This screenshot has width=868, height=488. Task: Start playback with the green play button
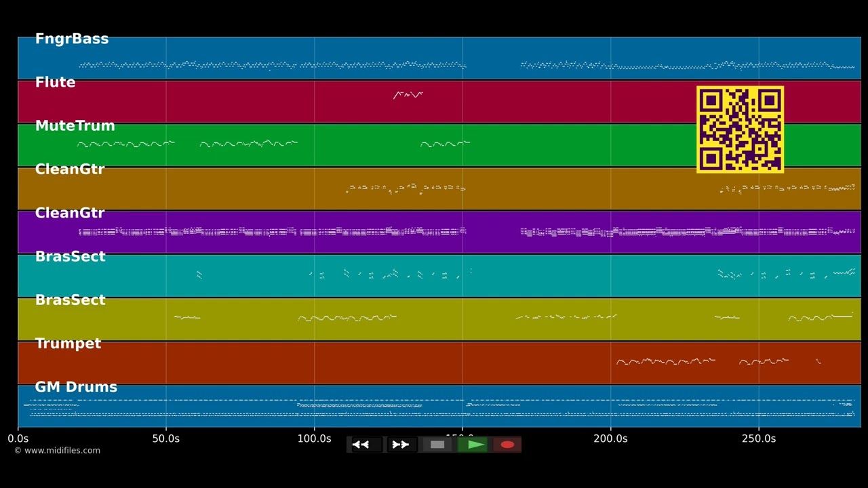473,445
